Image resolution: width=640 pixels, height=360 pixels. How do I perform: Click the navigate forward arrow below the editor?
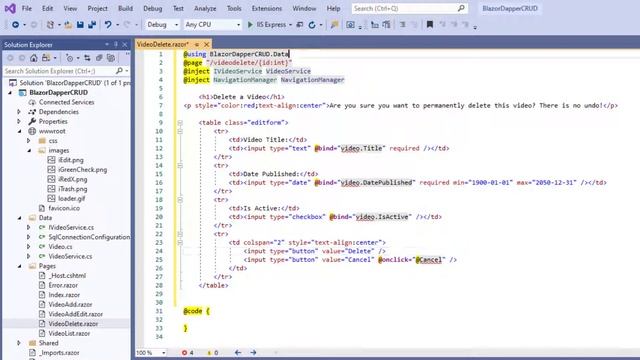[253, 353]
